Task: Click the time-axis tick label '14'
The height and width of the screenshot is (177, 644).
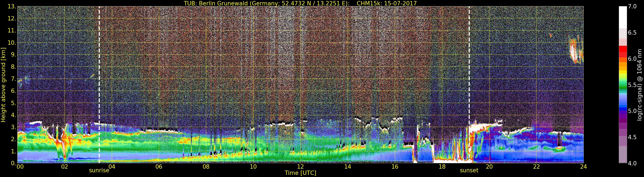Action: pos(347,167)
